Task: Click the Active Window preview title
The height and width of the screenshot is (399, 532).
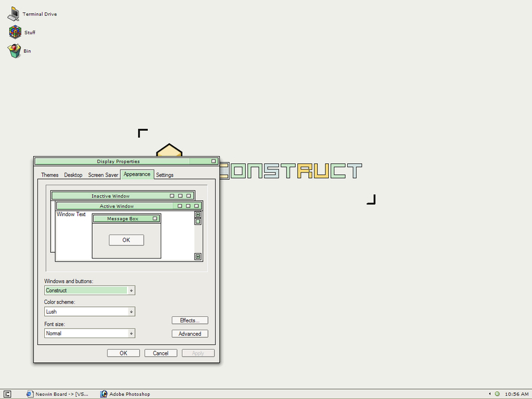Action: 117,206
